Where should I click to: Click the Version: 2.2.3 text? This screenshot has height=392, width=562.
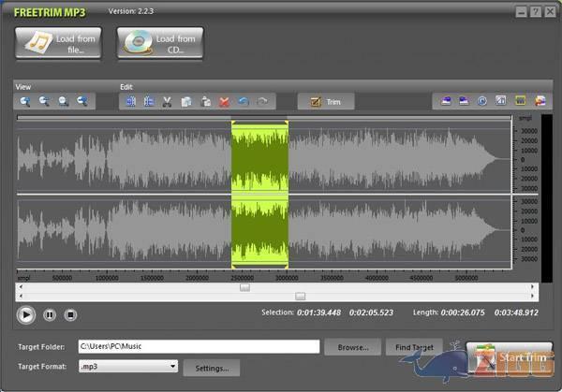point(131,11)
